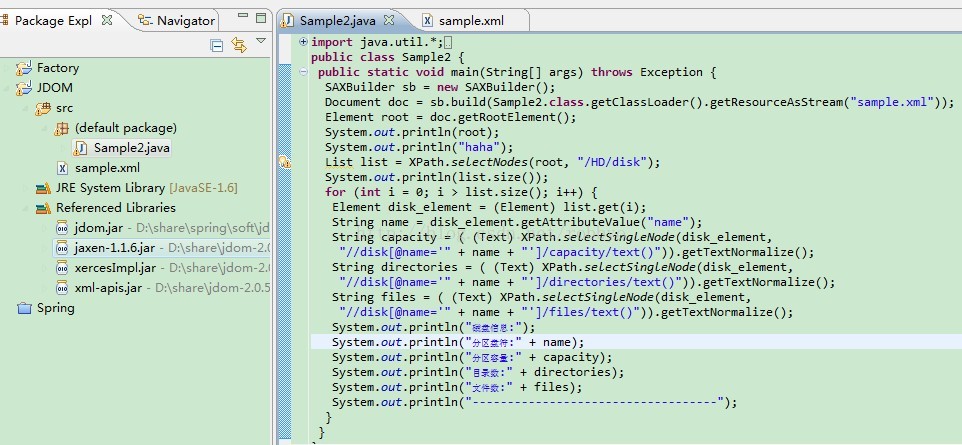Click the println '+ capacity' line
Viewport: 962px width, 445px height.
[472, 357]
